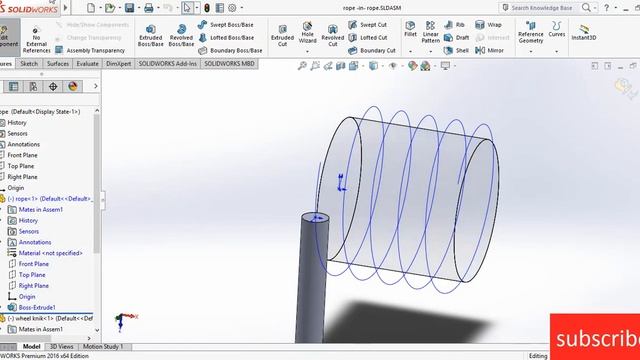Open the Sketch tab
The height and width of the screenshot is (360, 640).
point(29,64)
